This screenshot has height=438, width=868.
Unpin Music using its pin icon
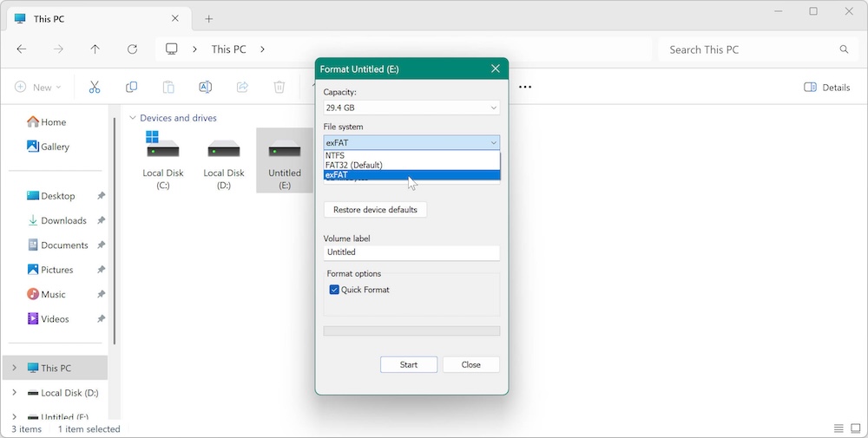click(101, 294)
